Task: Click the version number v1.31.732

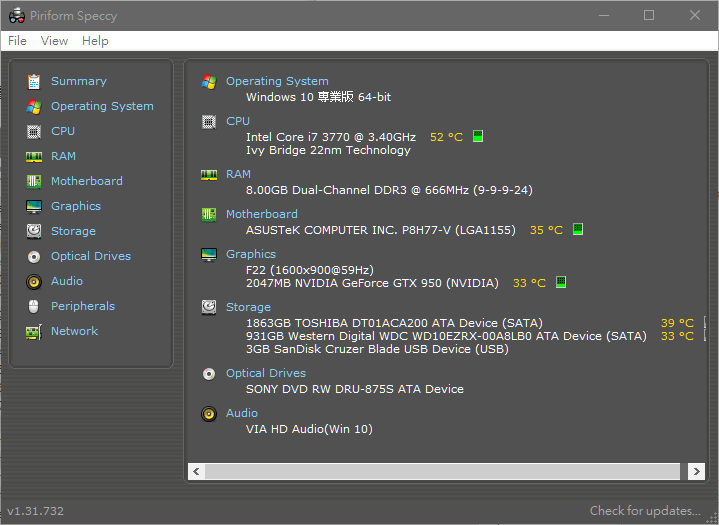Action: coord(36,511)
